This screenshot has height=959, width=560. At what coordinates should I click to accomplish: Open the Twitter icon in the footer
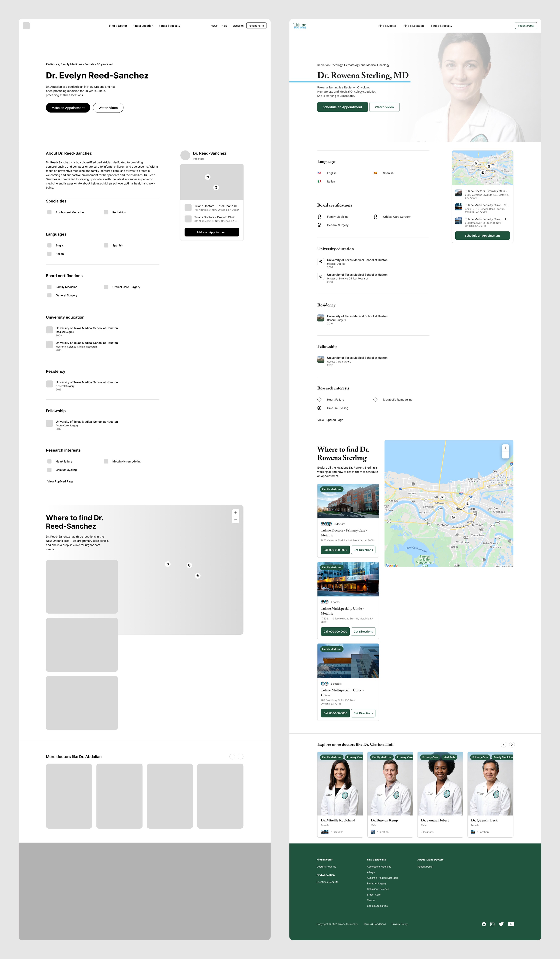point(501,924)
